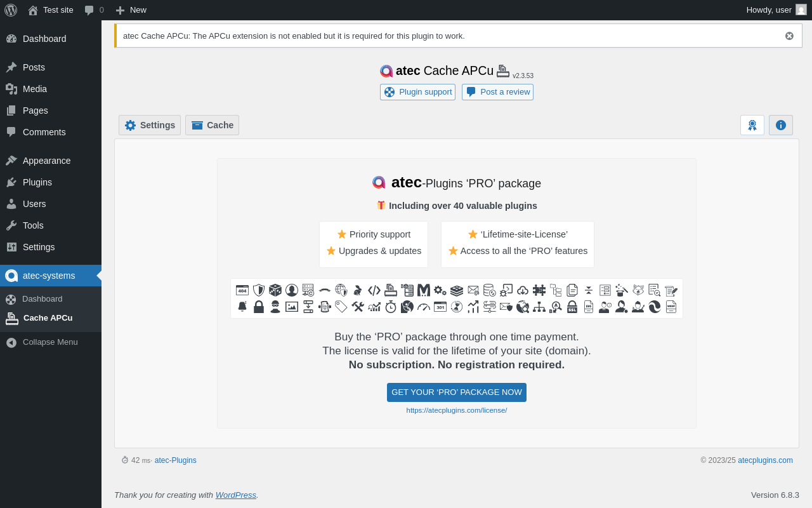Click the masked thief plugin icon

click(275, 307)
